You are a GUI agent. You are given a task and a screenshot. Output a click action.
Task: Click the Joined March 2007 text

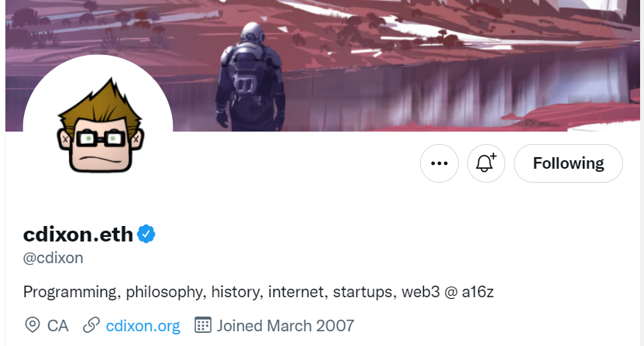pos(285,325)
